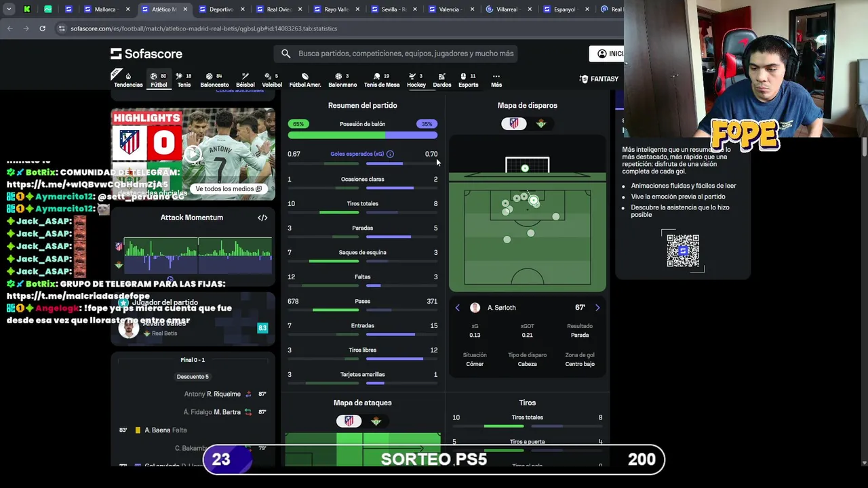Open the Balonmano sports section
The width and height of the screenshot is (868, 488).
coord(342,80)
